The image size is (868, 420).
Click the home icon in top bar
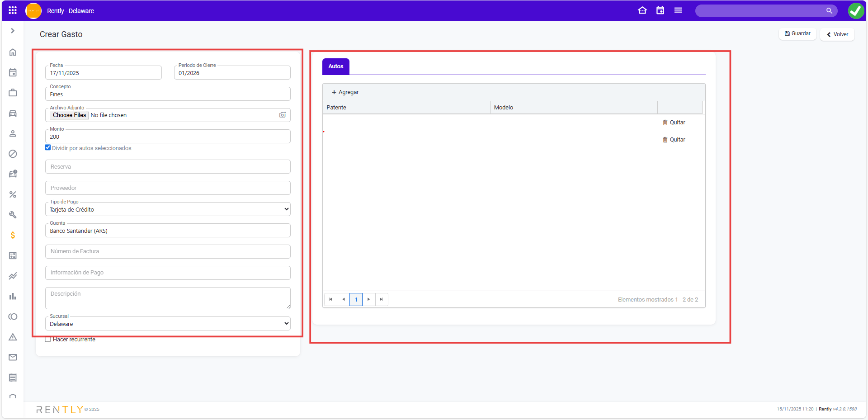(x=642, y=10)
